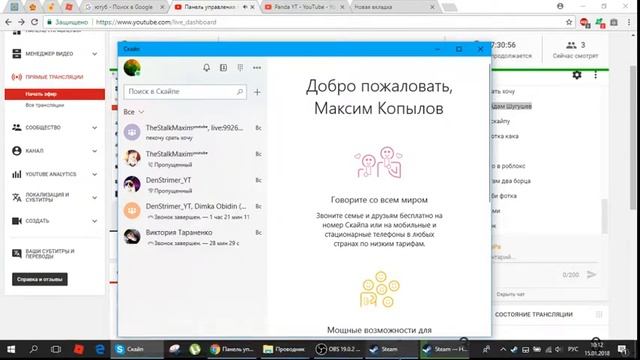This screenshot has height=360, width=640.
Task: Open Ваши субтитры и переводы
Action: point(50,253)
